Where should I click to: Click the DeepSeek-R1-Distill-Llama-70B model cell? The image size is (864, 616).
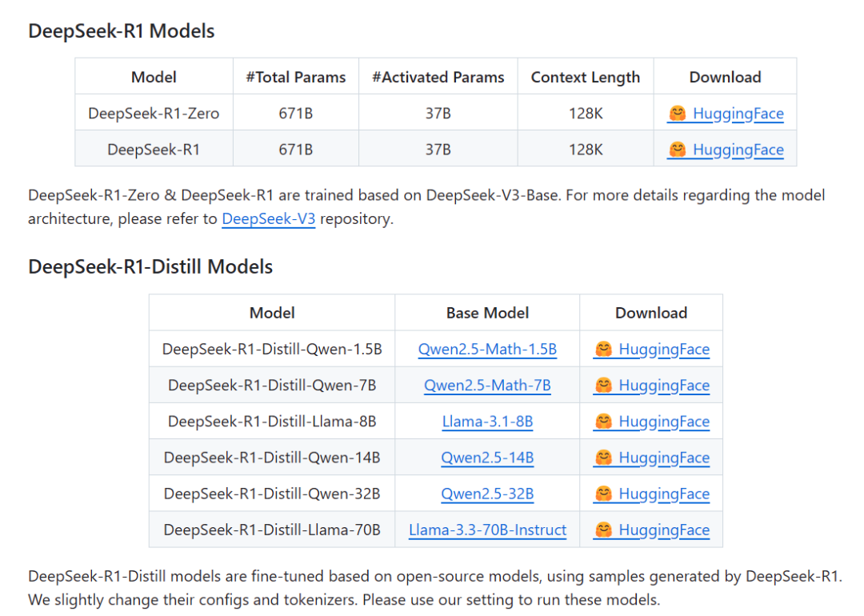click(272, 530)
